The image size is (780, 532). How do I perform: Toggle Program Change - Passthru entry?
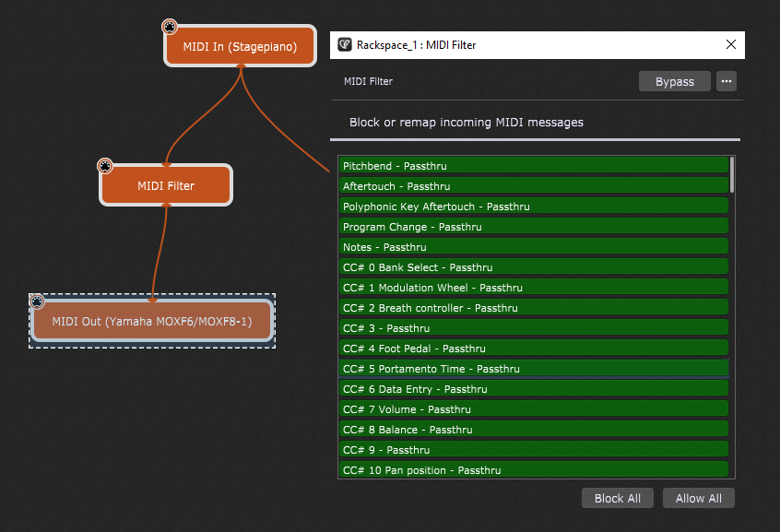click(534, 227)
